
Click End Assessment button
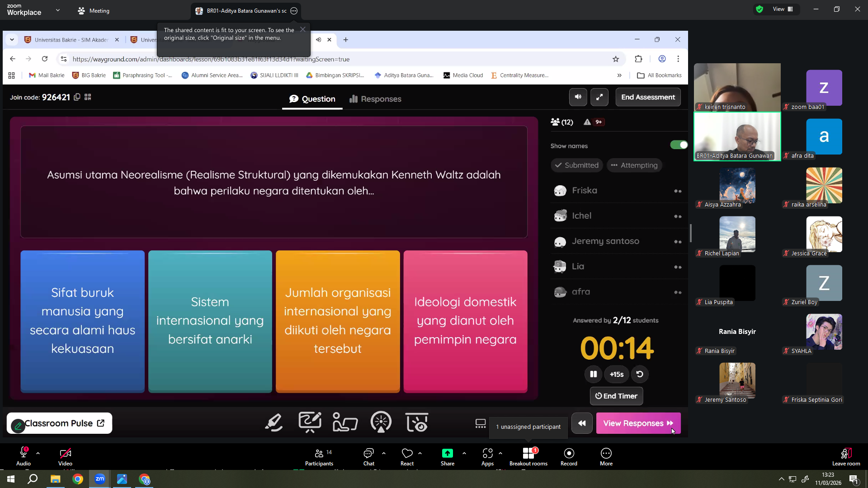(x=648, y=97)
